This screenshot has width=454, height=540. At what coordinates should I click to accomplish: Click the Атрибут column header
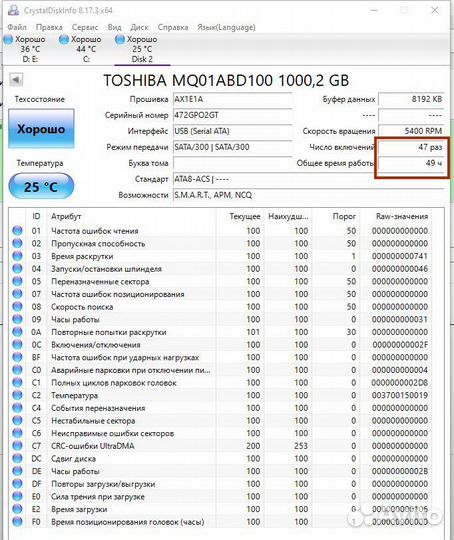[x=131, y=216]
